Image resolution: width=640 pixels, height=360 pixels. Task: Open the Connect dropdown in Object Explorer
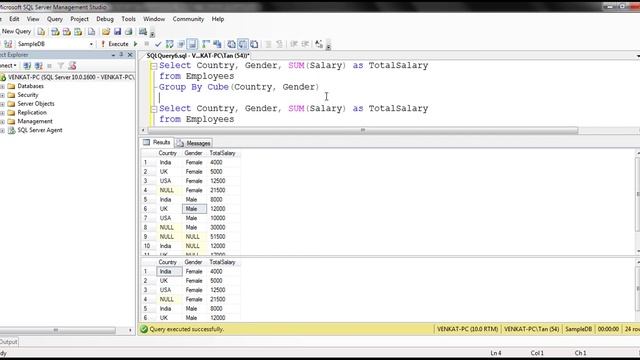point(8,66)
